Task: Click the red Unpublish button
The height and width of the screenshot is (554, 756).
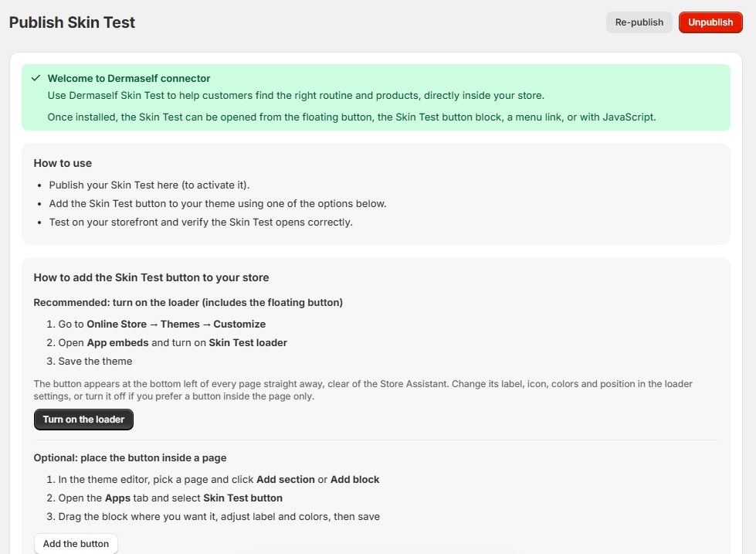Action: click(710, 22)
